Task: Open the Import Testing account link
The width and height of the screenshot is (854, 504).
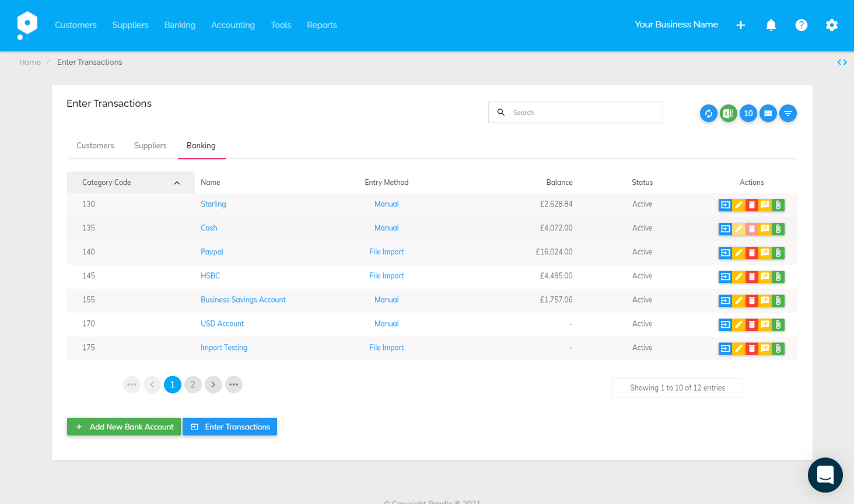Action: [224, 348]
